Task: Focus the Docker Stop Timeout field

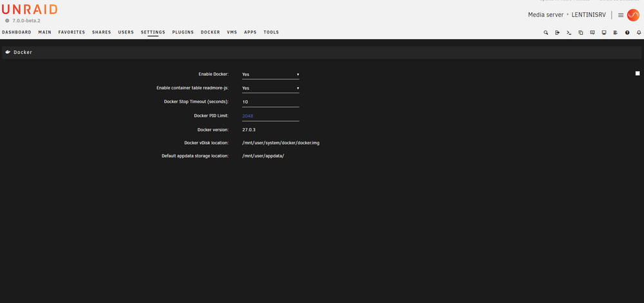Action: coord(270,102)
